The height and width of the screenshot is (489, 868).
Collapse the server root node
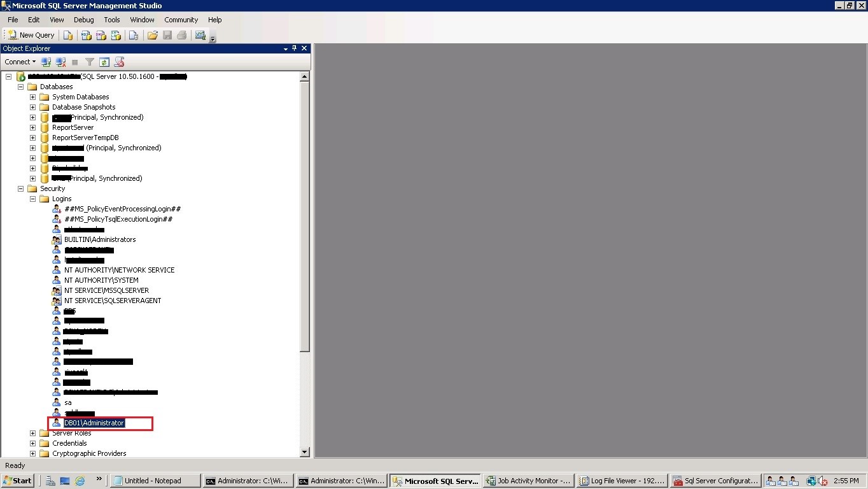pos(9,76)
